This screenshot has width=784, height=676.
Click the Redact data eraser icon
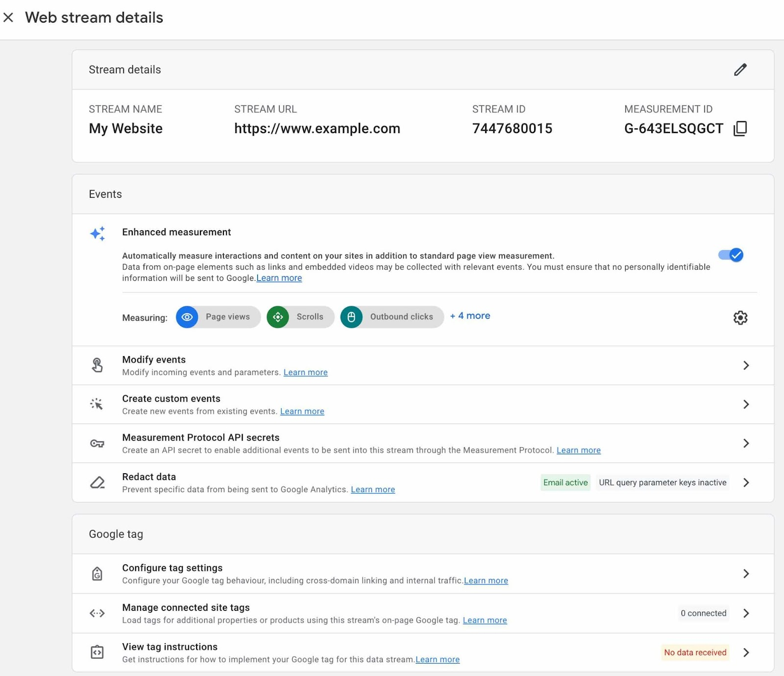(x=98, y=483)
